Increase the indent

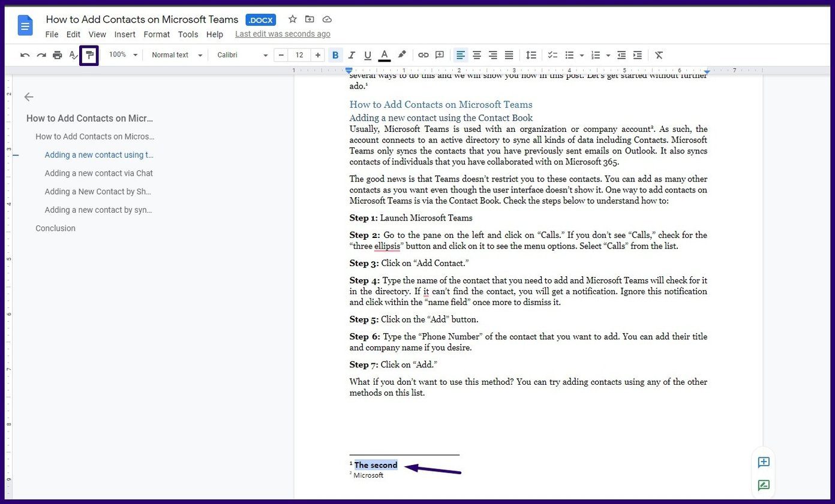coord(638,55)
